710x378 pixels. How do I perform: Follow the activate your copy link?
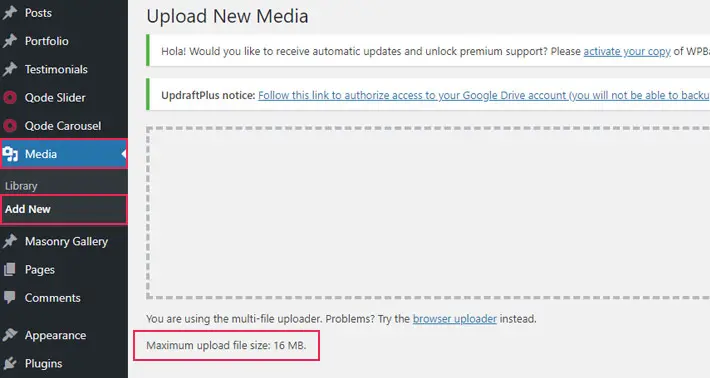[x=627, y=52]
